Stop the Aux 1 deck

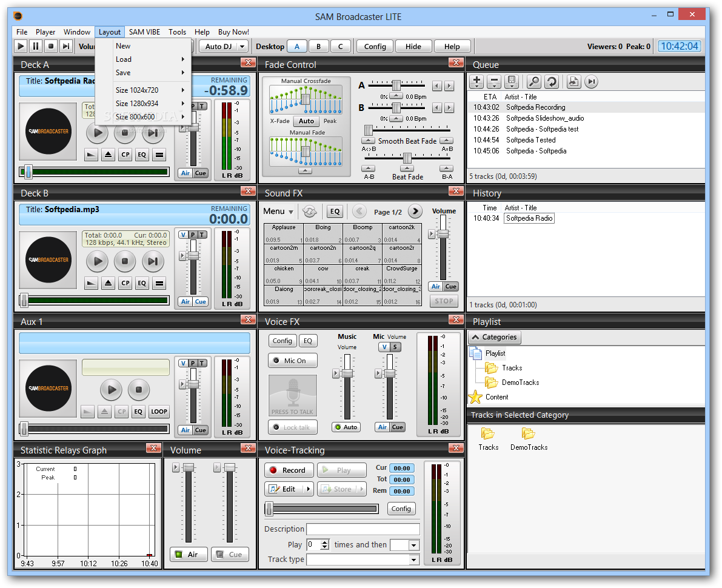coord(139,390)
